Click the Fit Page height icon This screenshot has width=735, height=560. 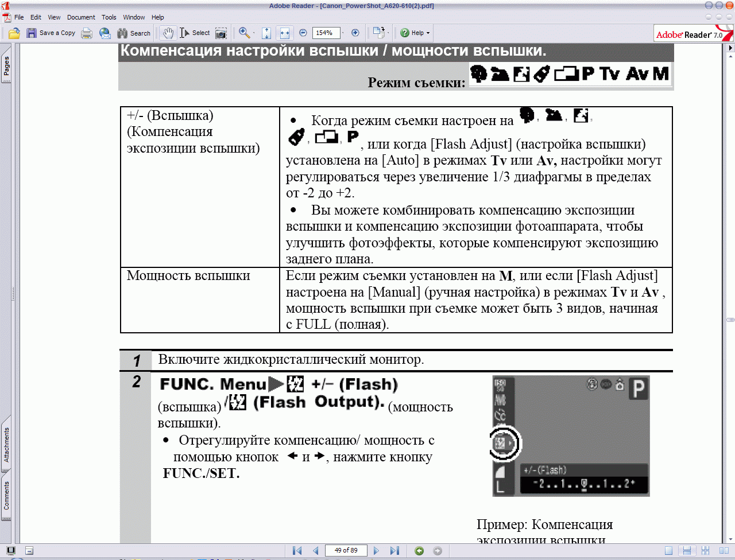point(266,33)
